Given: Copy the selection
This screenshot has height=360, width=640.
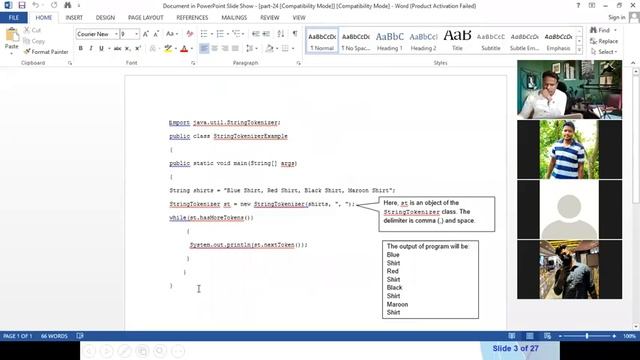Looking at the screenshot, I should 34,41.
